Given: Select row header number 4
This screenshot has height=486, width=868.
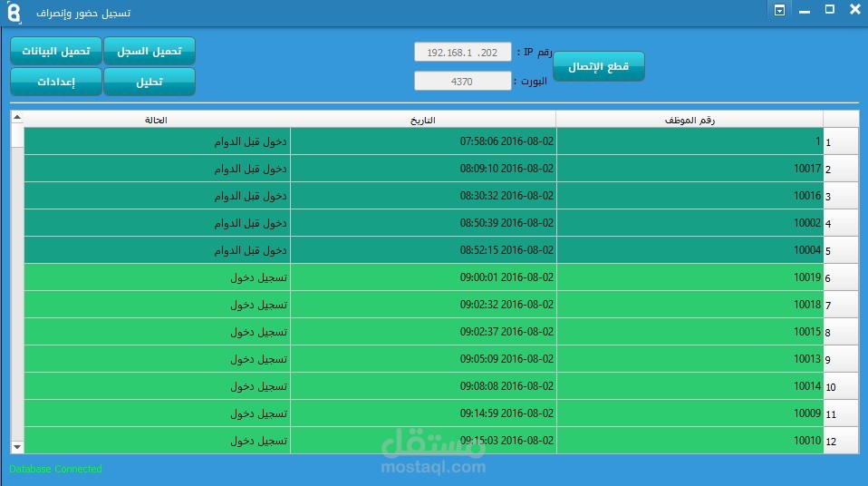Looking at the screenshot, I should click(841, 223).
